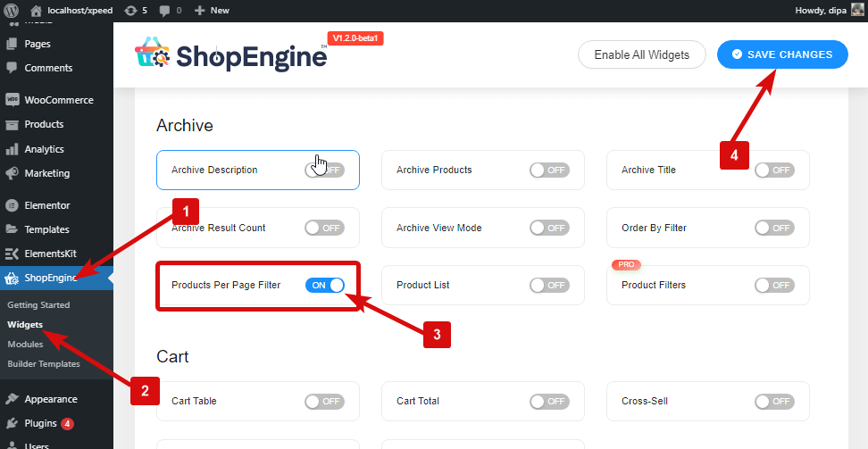Toggle the Product List widget switch
The width and height of the screenshot is (868, 449).
[x=549, y=285]
